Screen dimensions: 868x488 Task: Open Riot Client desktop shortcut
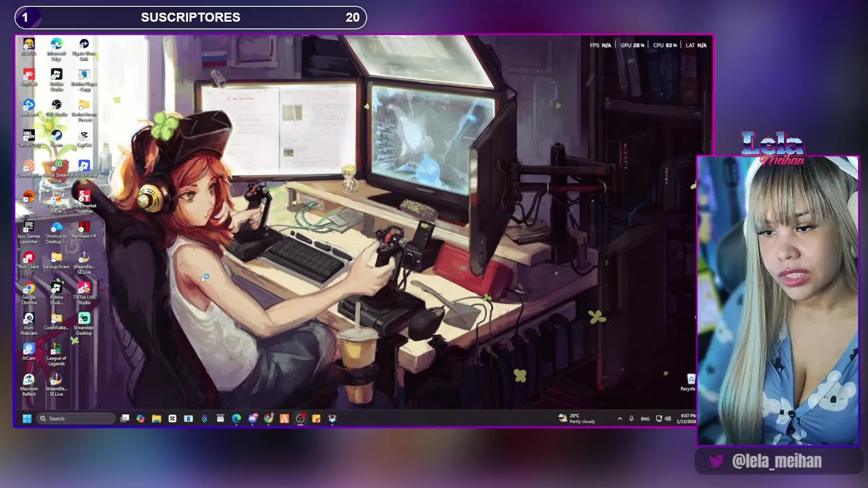[28, 260]
